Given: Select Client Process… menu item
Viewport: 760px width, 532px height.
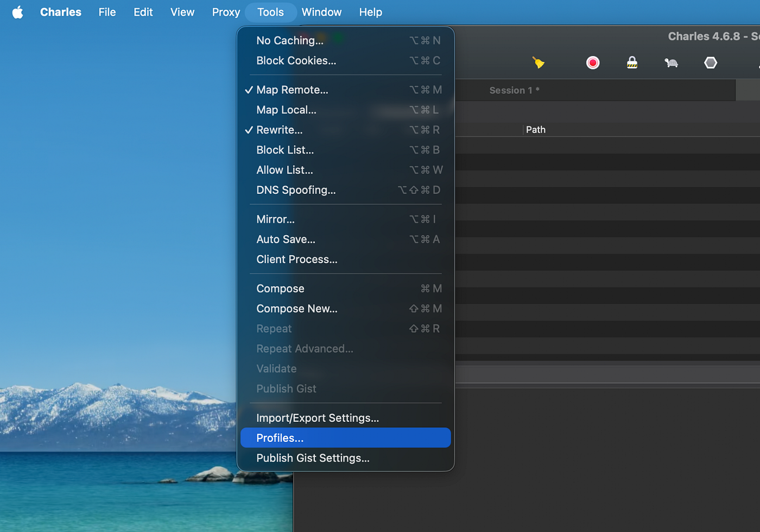Looking at the screenshot, I should (x=346, y=259).
